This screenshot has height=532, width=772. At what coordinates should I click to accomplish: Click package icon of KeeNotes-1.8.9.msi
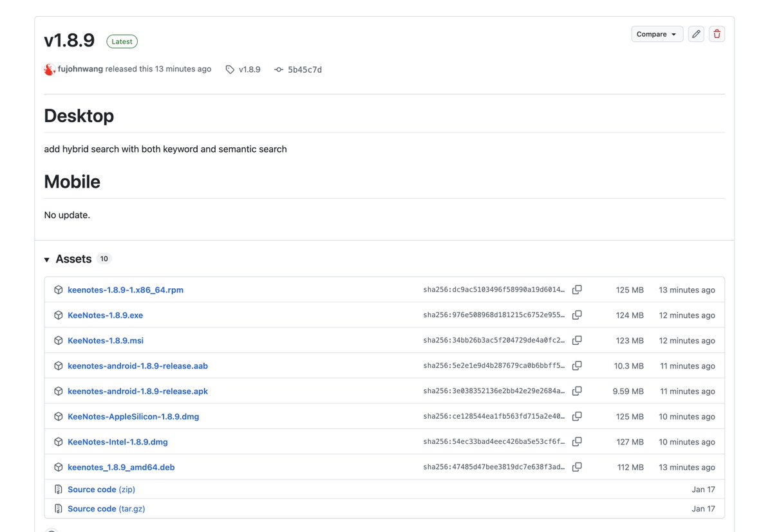59,340
